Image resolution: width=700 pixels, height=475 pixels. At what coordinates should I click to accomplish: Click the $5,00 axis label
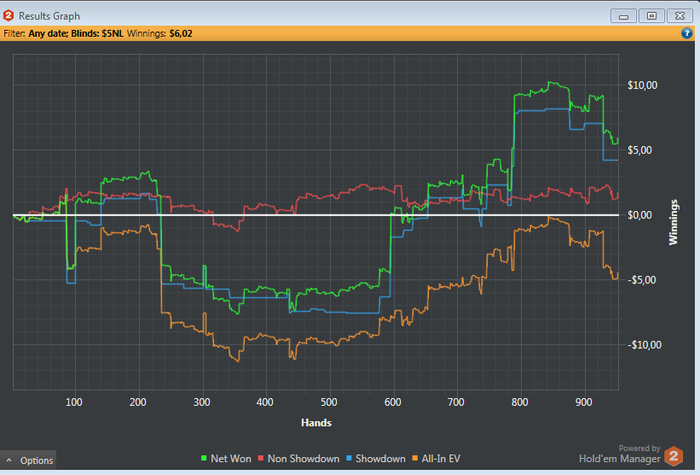[x=640, y=150]
